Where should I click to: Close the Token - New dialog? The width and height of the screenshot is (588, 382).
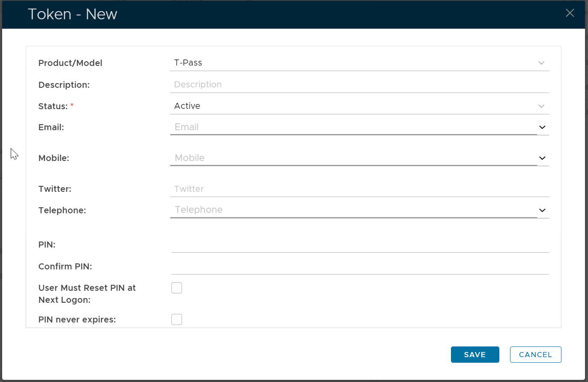[570, 13]
